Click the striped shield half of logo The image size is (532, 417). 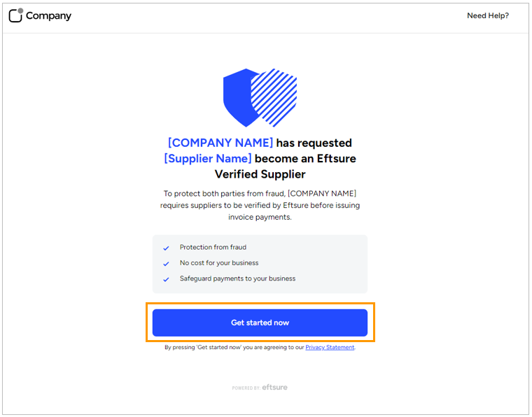[x=274, y=98]
